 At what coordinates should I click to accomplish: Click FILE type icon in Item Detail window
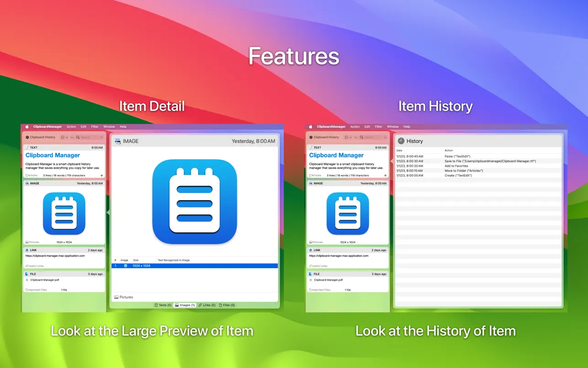click(x=27, y=274)
